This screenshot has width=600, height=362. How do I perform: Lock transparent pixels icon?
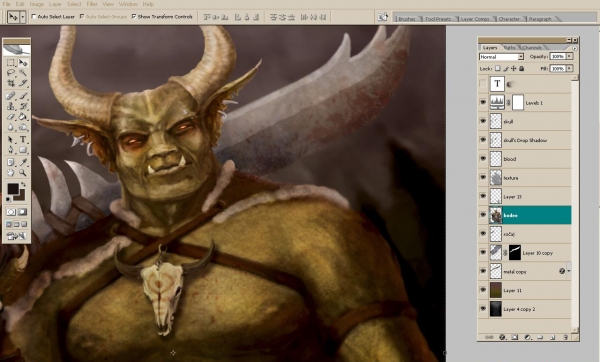[497, 68]
